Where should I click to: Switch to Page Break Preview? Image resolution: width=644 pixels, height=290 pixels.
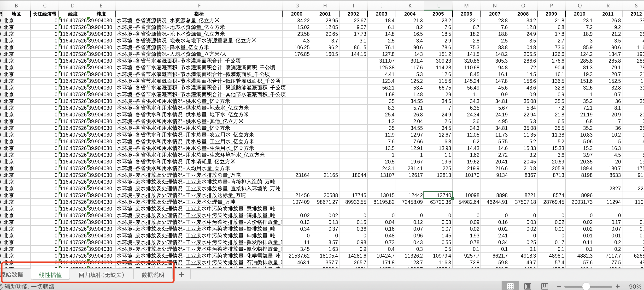coord(544,286)
